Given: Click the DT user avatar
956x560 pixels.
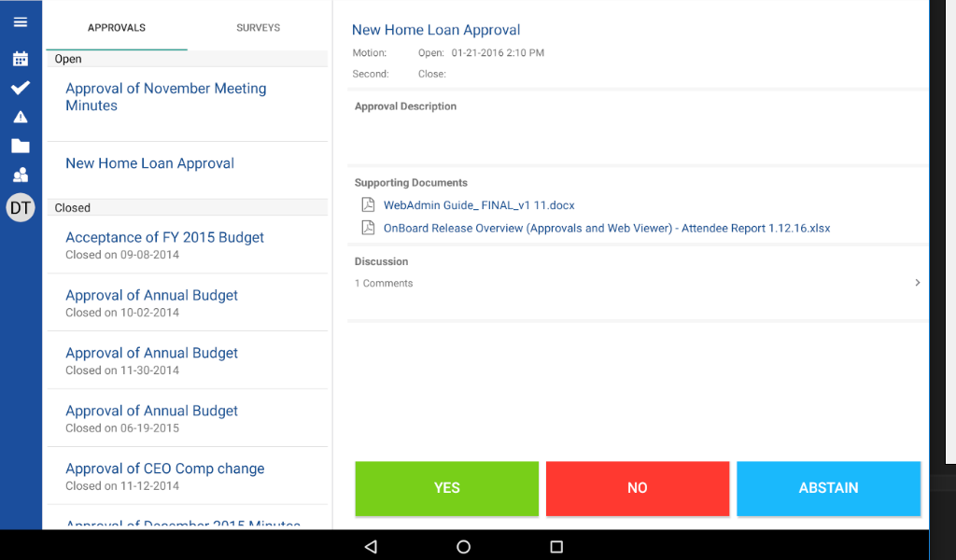Looking at the screenshot, I should tap(21, 207).
